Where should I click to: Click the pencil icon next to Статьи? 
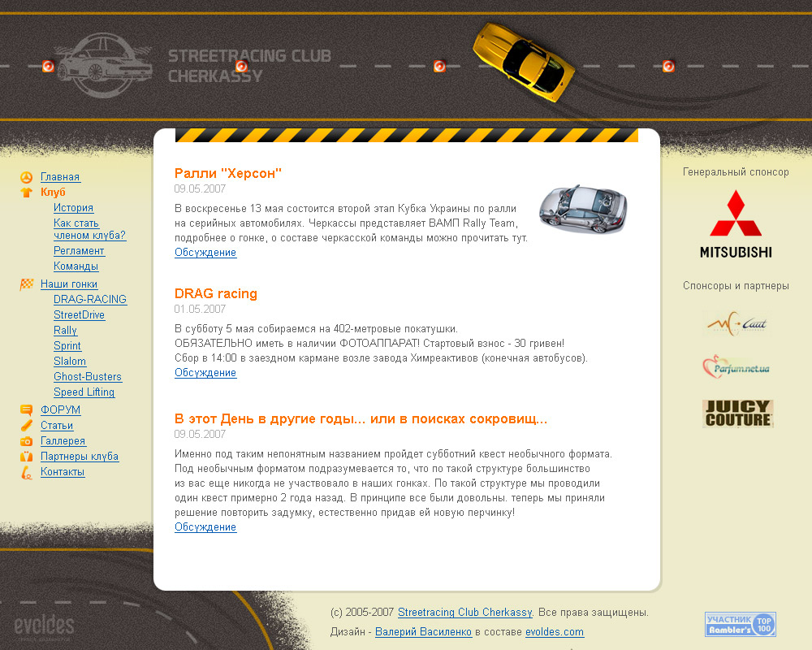pos(26,425)
